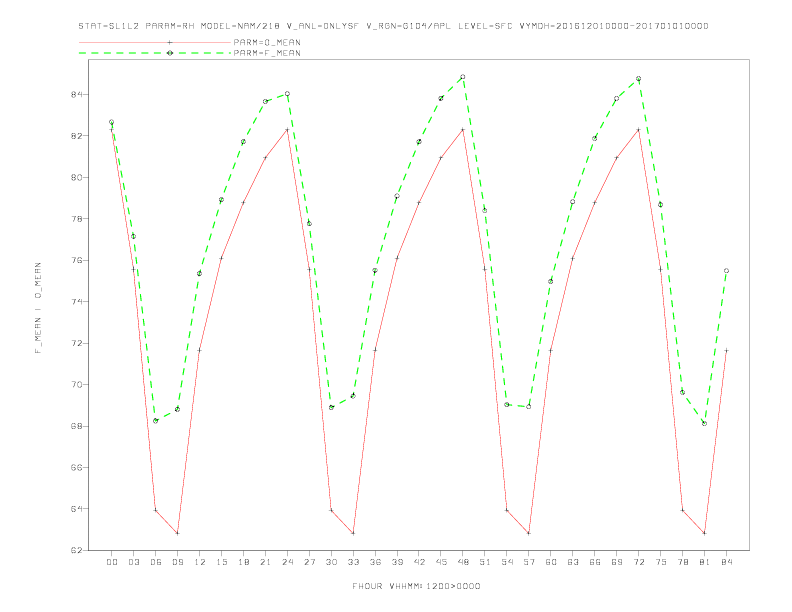Image resolution: width=792 pixels, height=612 pixels.
Task: Click x-axis forecast hour label 09
Action: click(177, 562)
